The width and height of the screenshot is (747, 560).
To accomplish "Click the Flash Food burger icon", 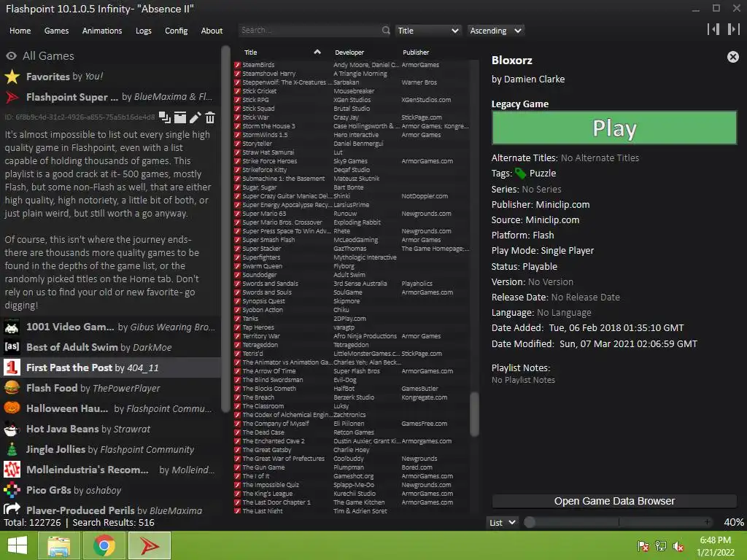I will (12, 388).
